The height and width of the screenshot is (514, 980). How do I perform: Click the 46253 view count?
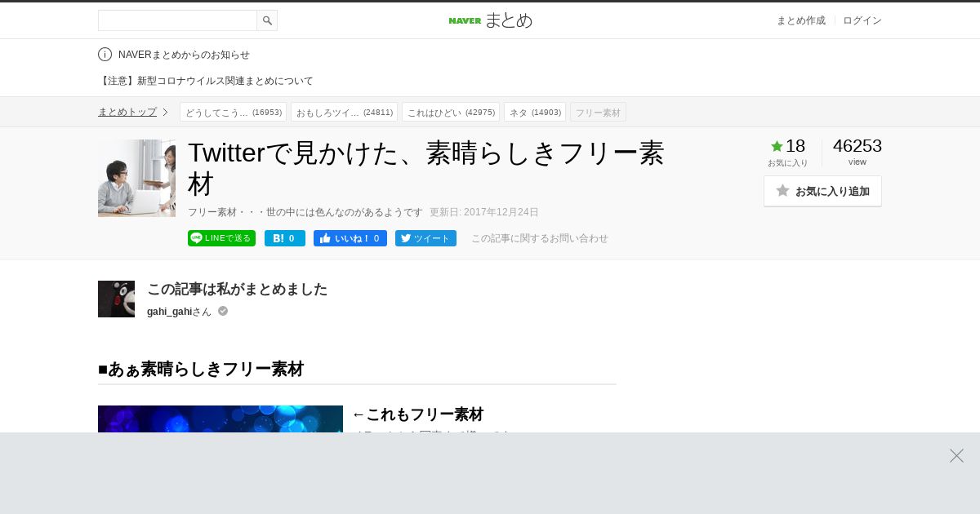857,146
